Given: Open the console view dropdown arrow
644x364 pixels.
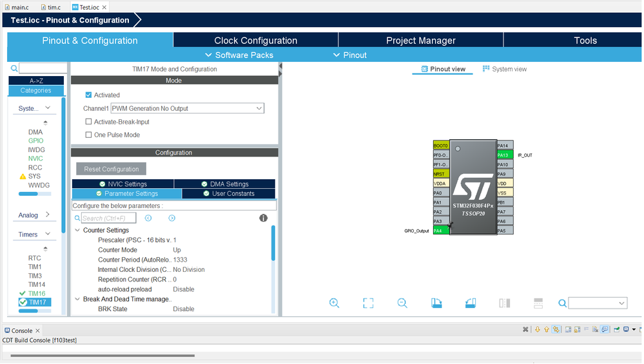Looking at the screenshot, I should point(634,329).
